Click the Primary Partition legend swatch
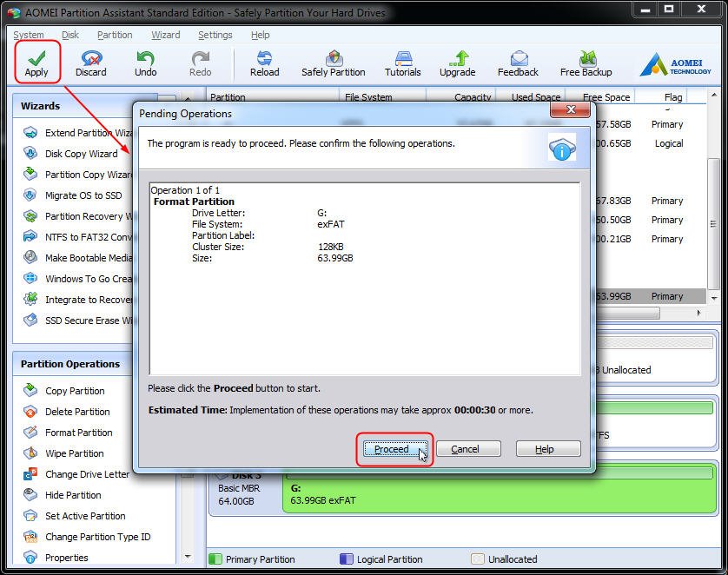The image size is (728, 575). click(x=215, y=558)
